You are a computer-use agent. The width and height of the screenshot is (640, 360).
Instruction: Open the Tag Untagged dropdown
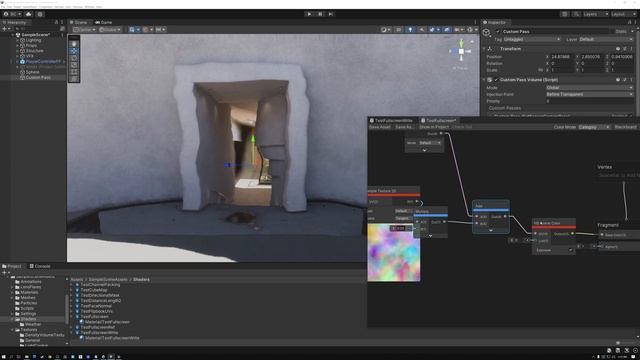[x=532, y=39]
